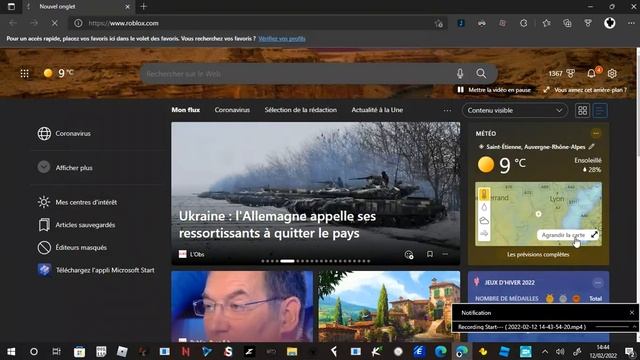Open Netflix from the taskbar
Screen dimensions: 640x360
coord(186,351)
